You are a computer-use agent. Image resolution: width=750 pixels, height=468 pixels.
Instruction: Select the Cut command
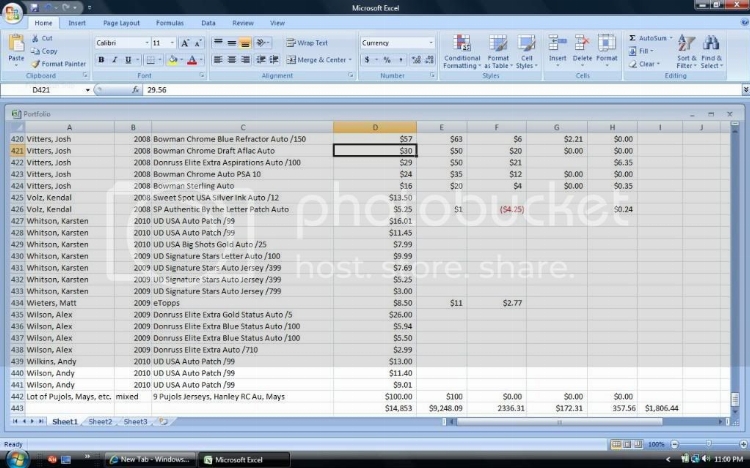click(42, 38)
